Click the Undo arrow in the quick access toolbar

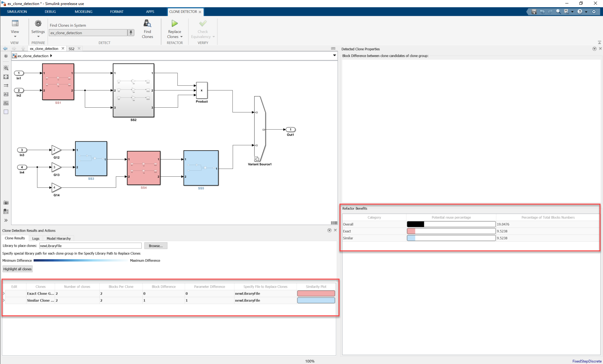coord(542,12)
